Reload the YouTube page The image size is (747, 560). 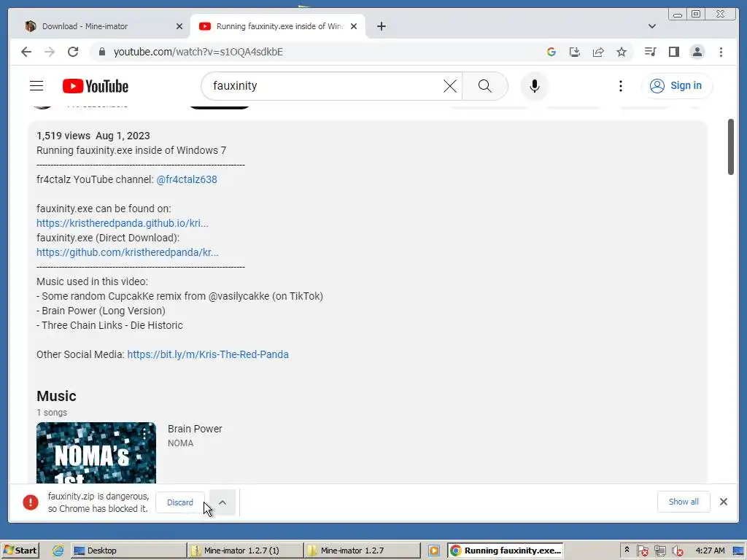point(73,52)
